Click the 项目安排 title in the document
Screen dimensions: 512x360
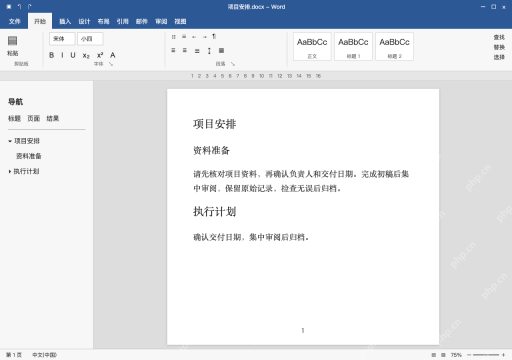(215, 124)
